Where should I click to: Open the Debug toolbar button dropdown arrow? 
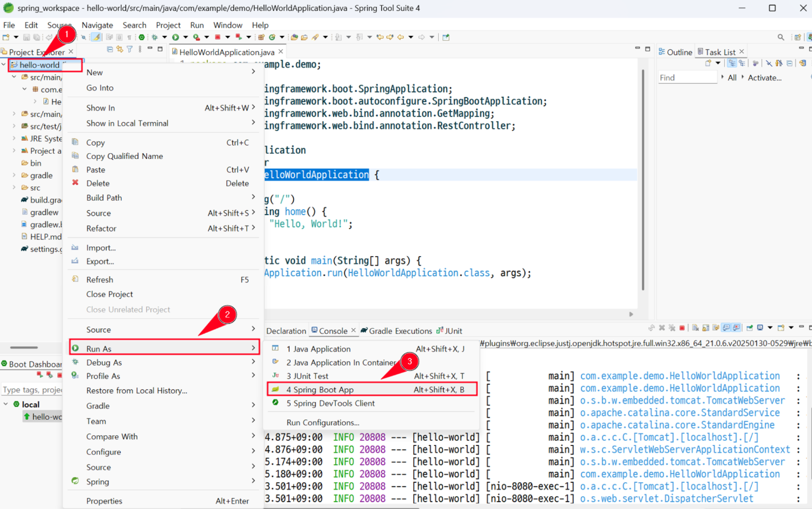[164, 37]
